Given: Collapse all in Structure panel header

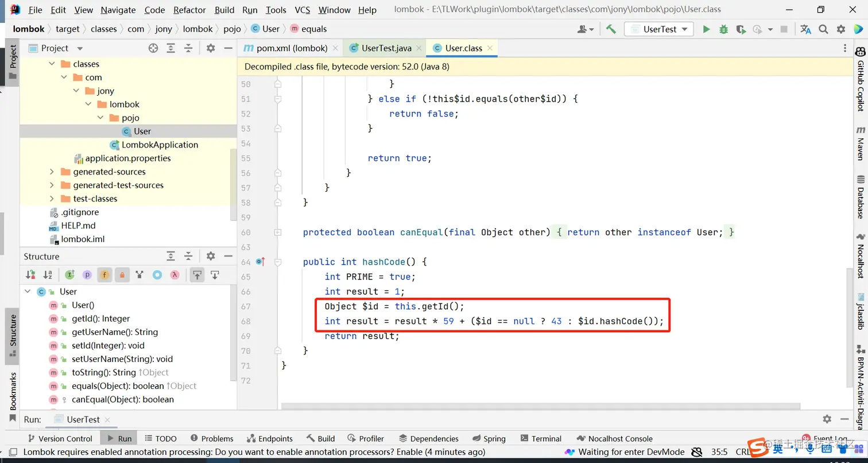Looking at the screenshot, I should [x=188, y=256].
